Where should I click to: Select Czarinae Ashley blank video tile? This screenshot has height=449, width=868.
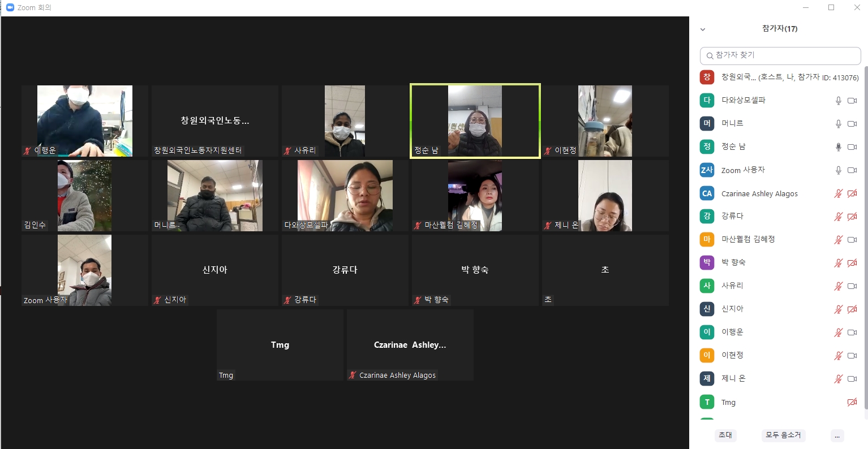click(x=410, y=345)
